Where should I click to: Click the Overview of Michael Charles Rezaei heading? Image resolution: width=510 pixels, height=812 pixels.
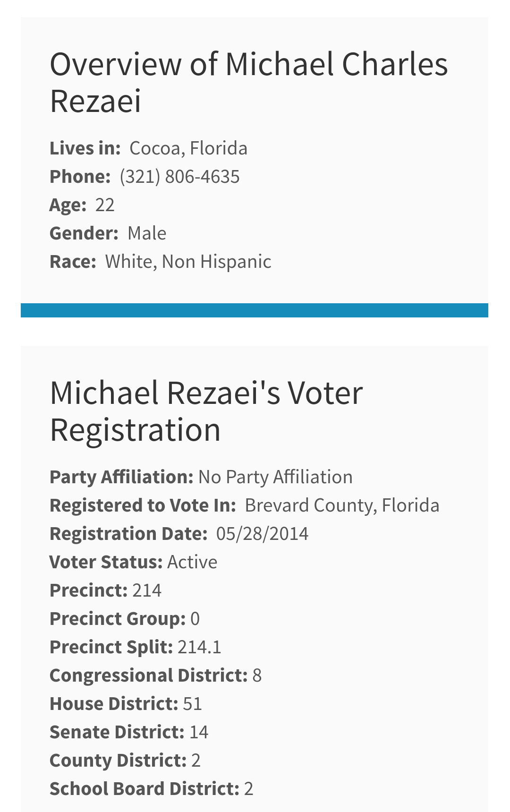(x=249, y=82)
